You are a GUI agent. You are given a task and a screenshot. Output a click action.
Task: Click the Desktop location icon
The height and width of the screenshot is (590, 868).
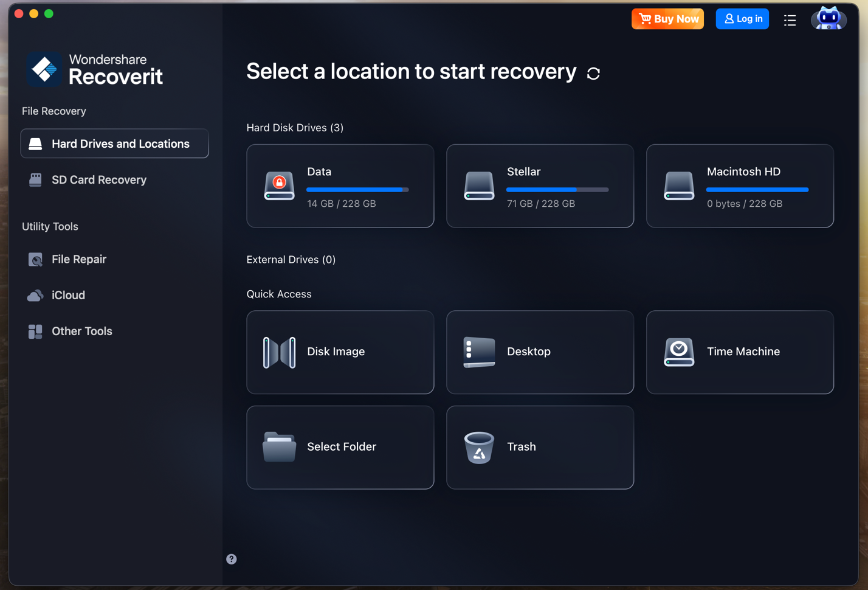479,352
